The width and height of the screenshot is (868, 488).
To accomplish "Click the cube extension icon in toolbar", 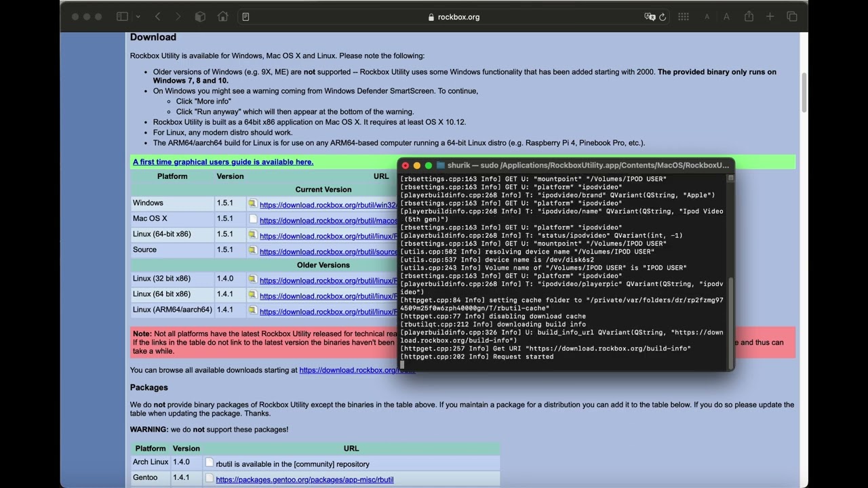I will 200,16.
